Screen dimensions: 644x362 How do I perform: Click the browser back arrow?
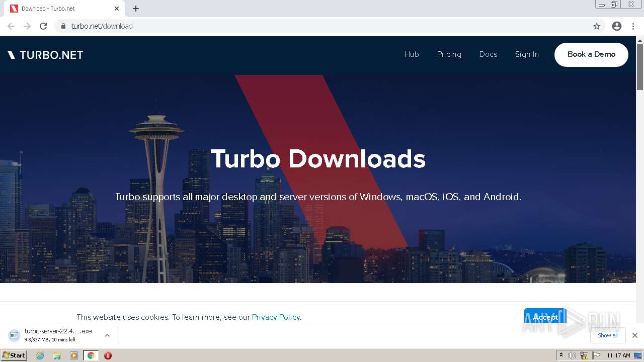[11, 26]
